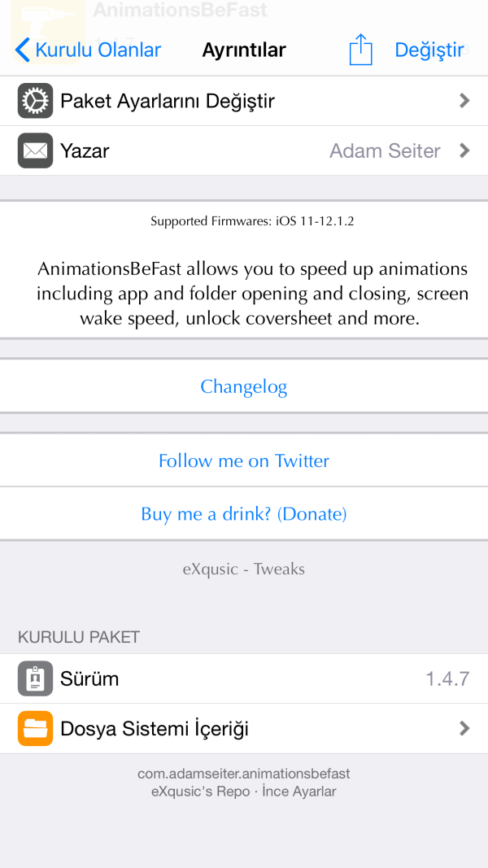Tap the Sürüm version number 1.4.7
The image size is (488, 868).
(x=447, y=678)
